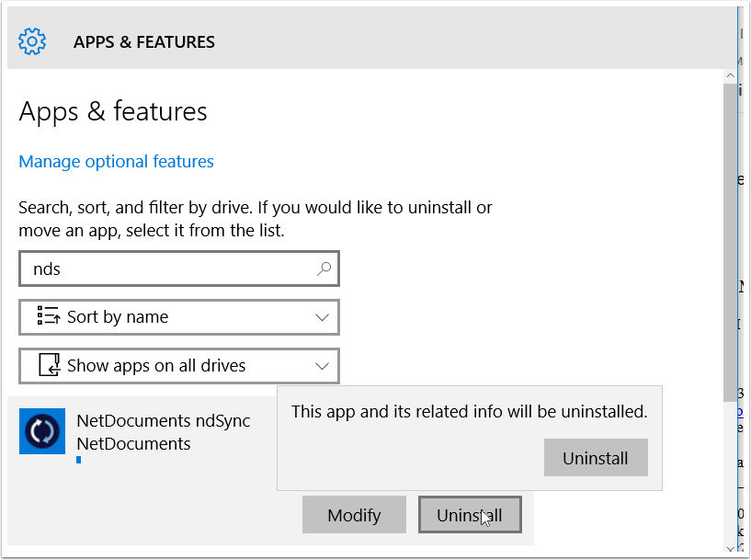Screen dimensions: 751x560
Task: Open the 'Show apps on all drives' dropdown
Action: (179, 365)
